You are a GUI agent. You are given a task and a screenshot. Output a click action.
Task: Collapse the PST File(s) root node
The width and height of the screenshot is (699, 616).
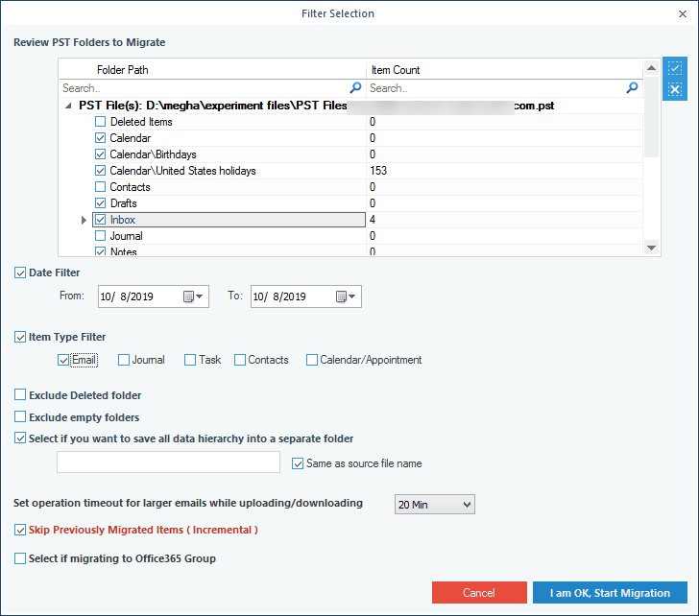point(67,106)
